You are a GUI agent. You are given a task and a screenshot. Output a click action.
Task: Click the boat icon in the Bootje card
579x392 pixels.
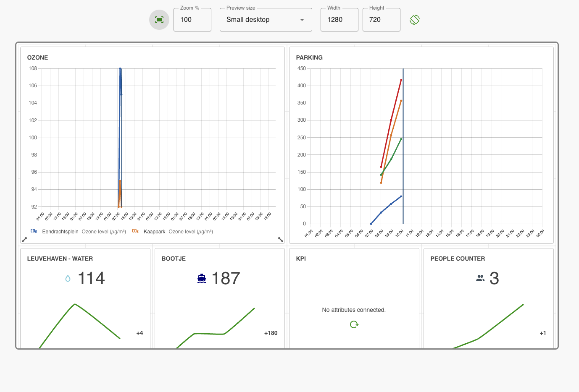202,278
